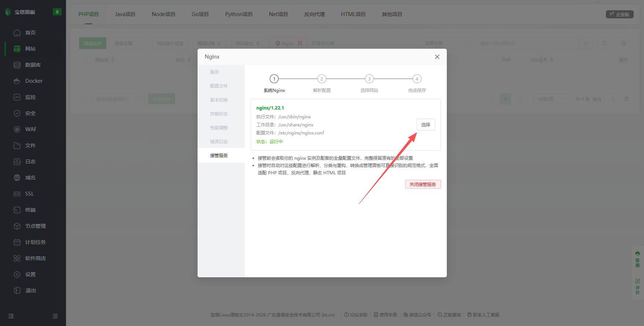Open the 节点管理 cube icon
Viewport: 644px width, 326px height.
pyautogui.click(x=17, y=226)
